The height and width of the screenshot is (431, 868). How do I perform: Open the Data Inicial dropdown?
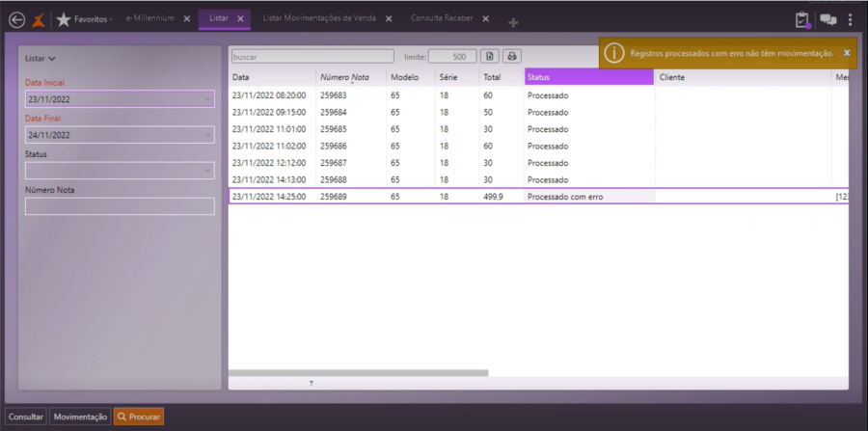[x=208, y=99]
